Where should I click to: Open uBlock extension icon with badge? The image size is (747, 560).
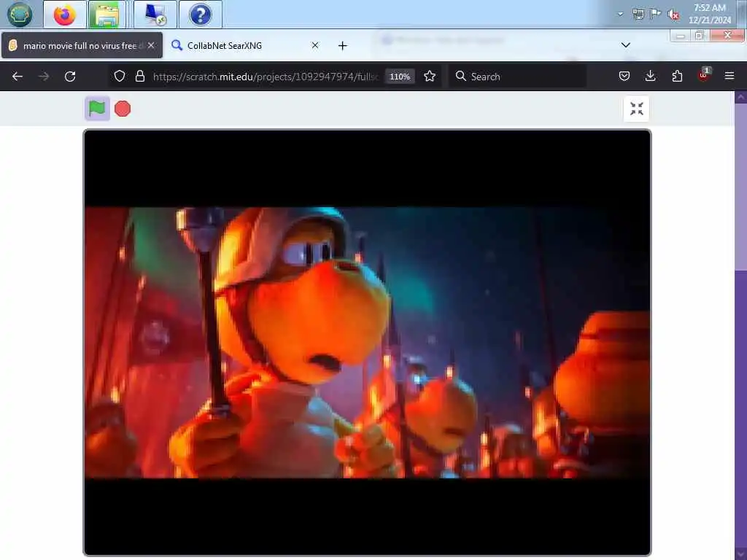pos(703,75)
